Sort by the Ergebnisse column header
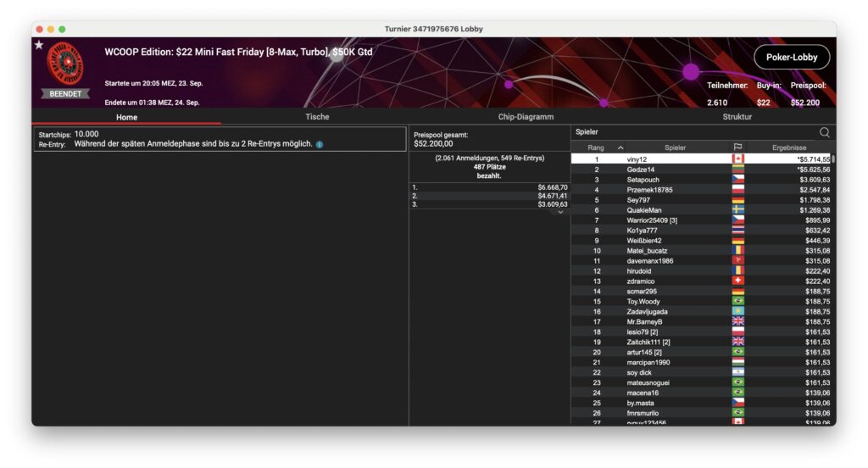868x468 pixels. click(x=788, y=148)
